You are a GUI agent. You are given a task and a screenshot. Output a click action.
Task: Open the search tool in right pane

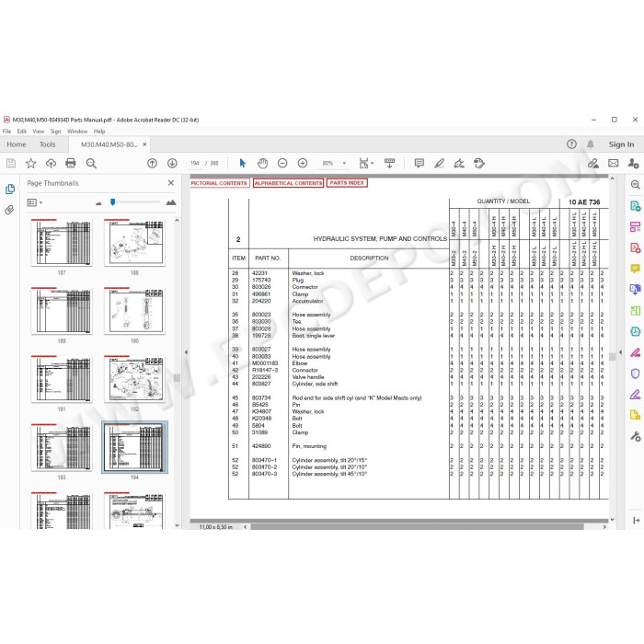635,184
